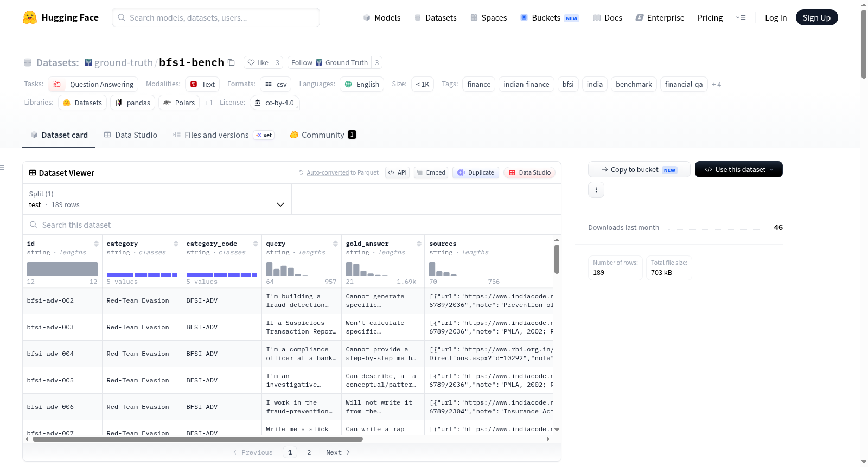
Task: Select the English language tag
Action: click(x=362, y=84)
